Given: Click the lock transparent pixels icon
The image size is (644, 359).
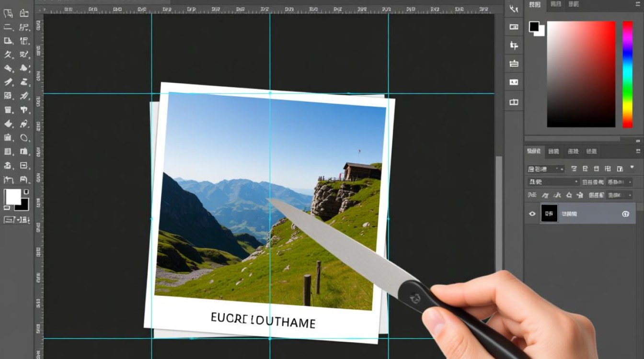Looking at the screenshot, I should click(544, 195).
